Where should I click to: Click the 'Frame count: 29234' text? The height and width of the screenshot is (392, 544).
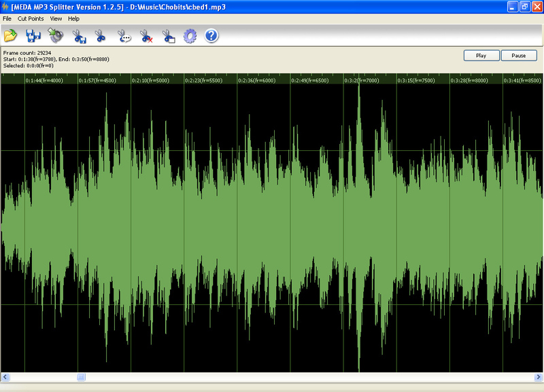[27, 53]
